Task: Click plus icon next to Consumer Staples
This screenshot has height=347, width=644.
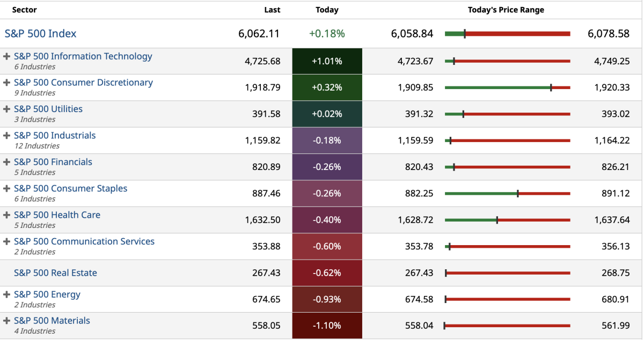Action: coord(7,189)
